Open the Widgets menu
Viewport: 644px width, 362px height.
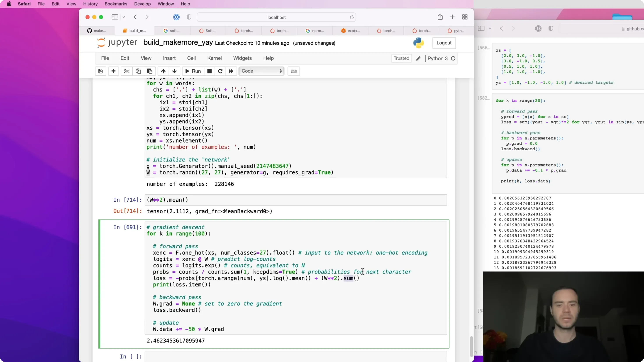pos(242,58)
